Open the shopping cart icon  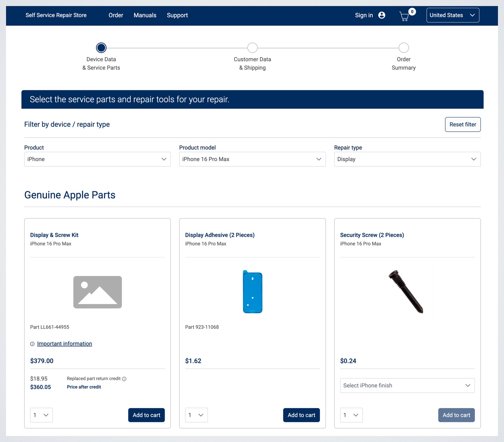pyautogui.click(x=404, y=16)
